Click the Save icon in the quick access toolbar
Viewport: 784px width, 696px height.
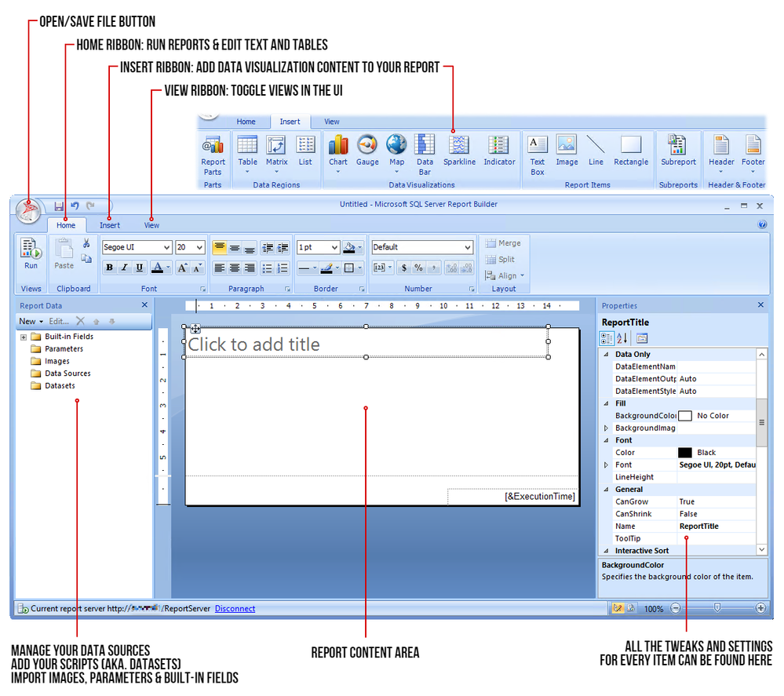(x=59, y=206)
